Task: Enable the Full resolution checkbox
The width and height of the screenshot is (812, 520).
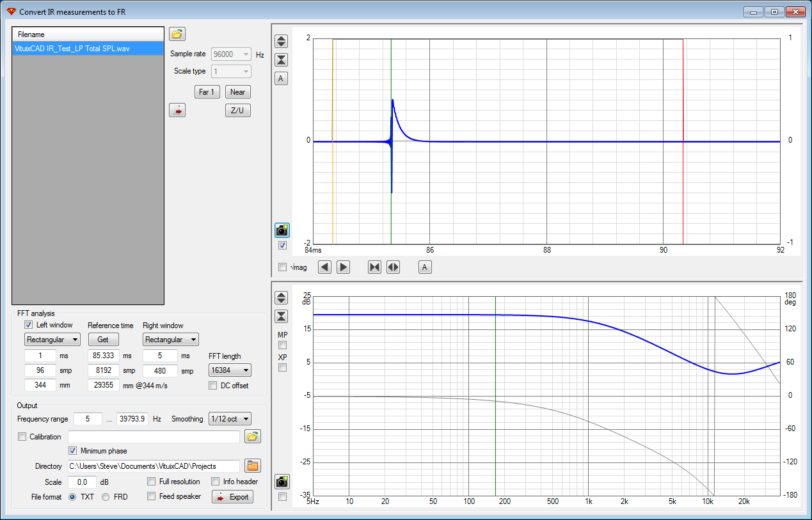Action: point(152,482)
